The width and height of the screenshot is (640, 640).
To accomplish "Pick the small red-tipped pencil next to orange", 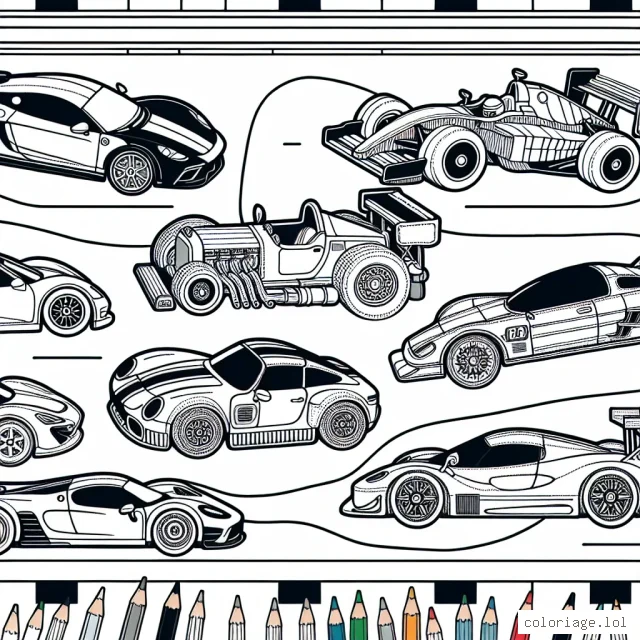I will click(x=434, y=624).
